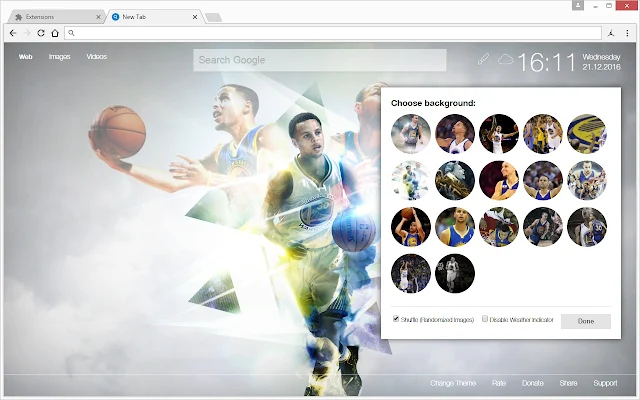Choose third thumbnail in second row
640x400 pixels.
(x=499, y=180)
